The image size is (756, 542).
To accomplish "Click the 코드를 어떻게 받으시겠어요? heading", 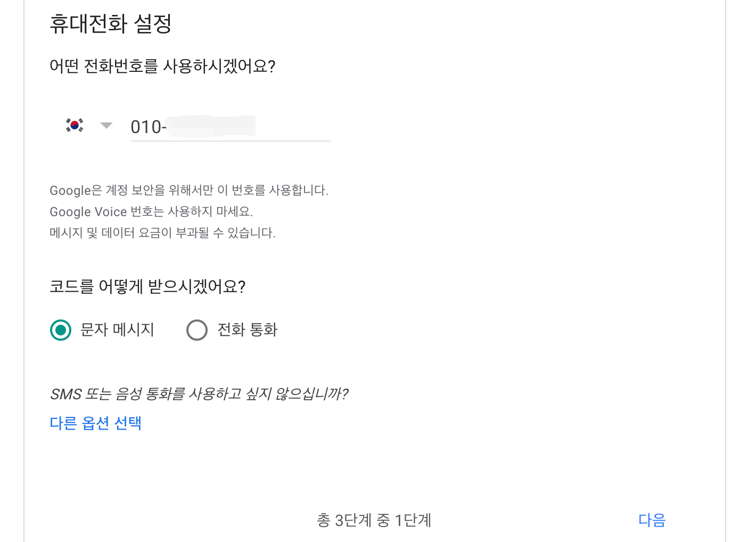I will pyautogui.click(x=147, y=286).
